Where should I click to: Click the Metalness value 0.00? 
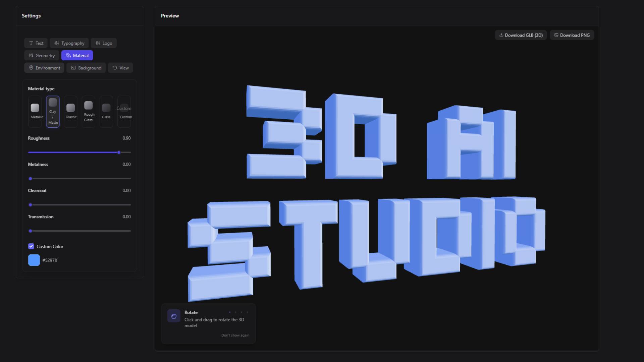(x=126, y=164)
